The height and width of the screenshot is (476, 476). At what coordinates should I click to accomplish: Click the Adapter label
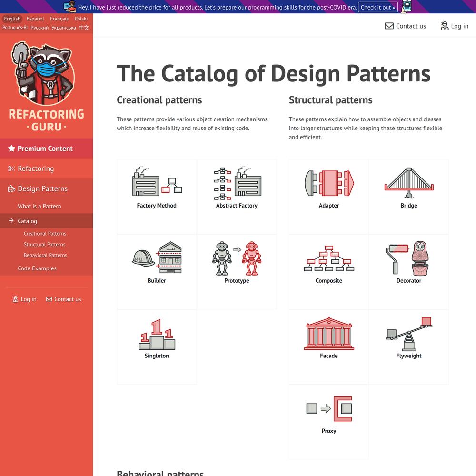(329, 206)
